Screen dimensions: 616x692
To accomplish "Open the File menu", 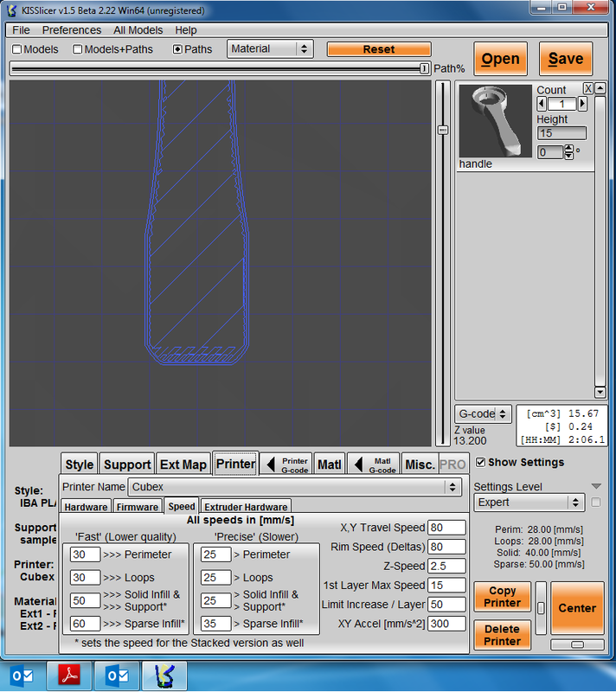I will (x=21, y=30).
